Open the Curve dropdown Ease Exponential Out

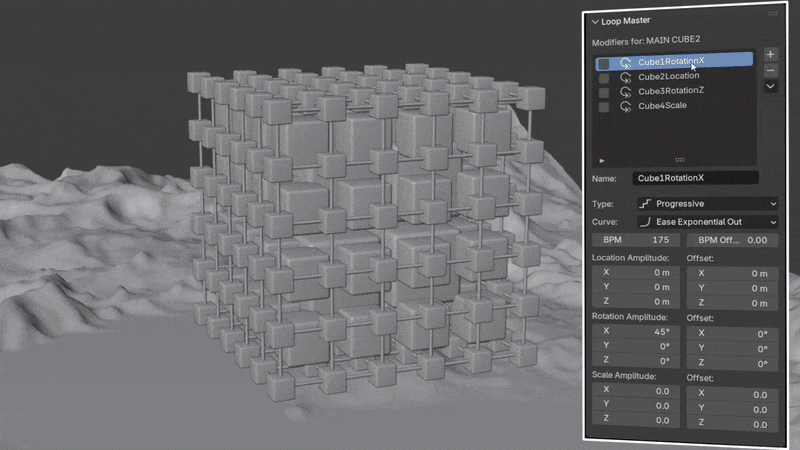708,222
